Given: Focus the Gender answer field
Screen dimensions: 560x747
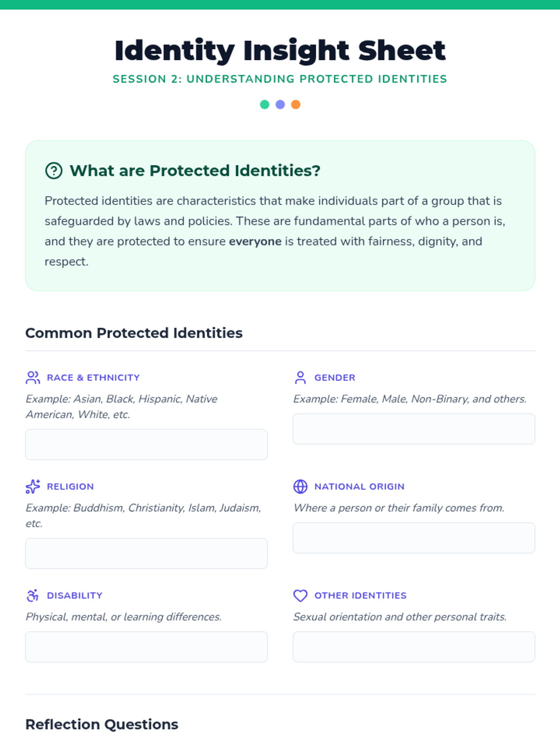Looking at the screenshot, I should point(414,429).
